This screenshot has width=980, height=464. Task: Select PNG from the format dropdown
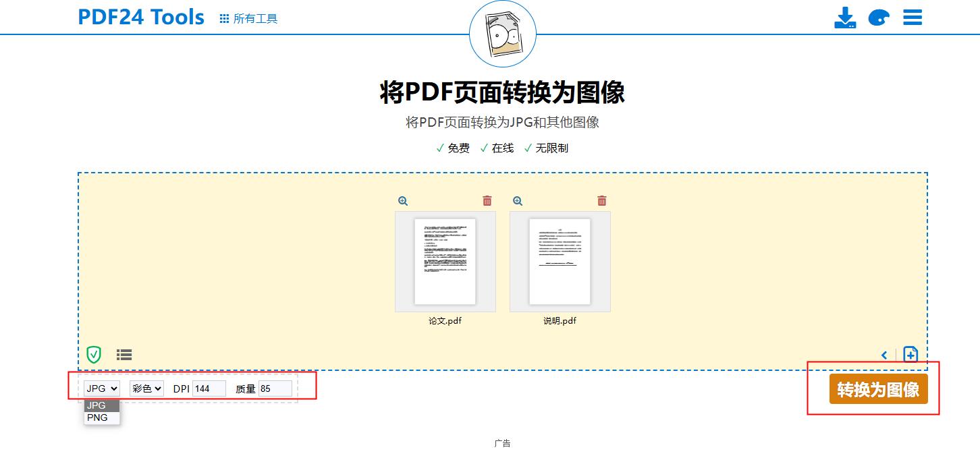(x=99, y=417)
